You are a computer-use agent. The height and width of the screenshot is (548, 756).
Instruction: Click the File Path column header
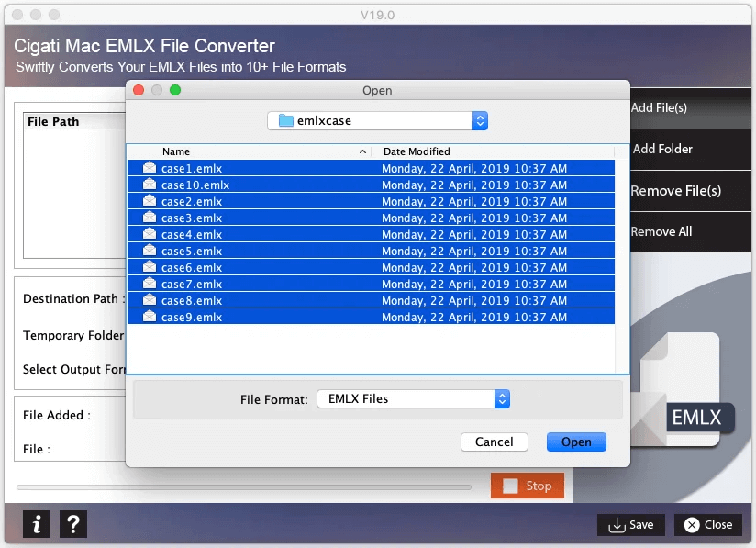click(74, 121)
